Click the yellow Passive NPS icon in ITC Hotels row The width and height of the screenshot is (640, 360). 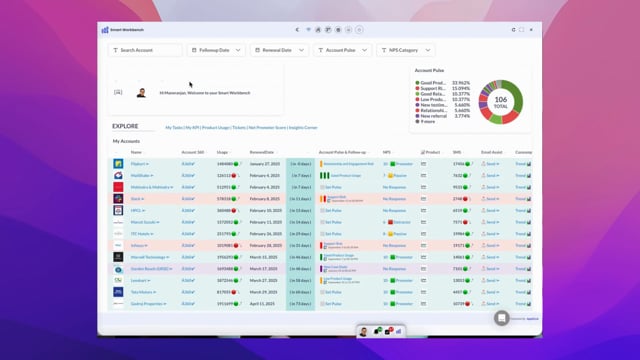point(390,234)
